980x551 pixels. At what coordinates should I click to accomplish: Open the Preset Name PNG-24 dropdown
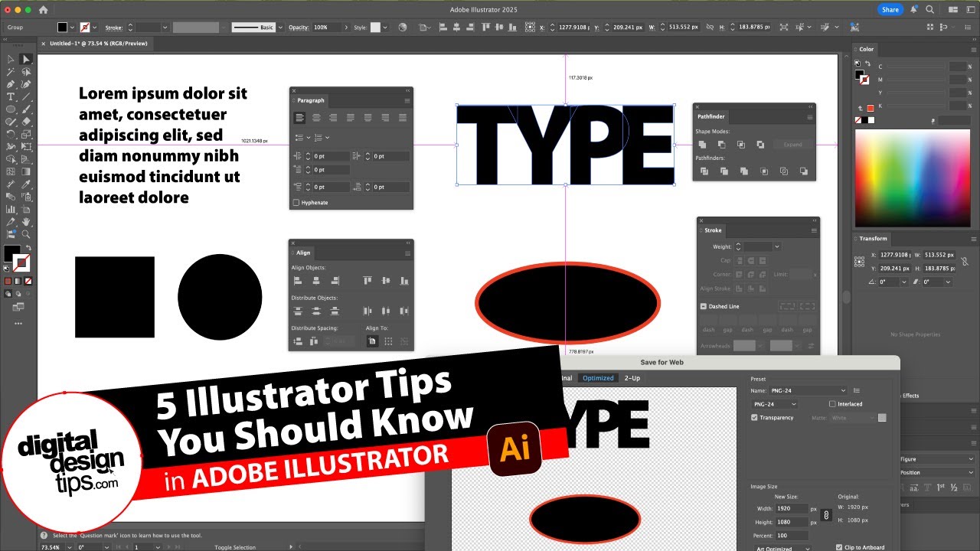coord(808,391)
